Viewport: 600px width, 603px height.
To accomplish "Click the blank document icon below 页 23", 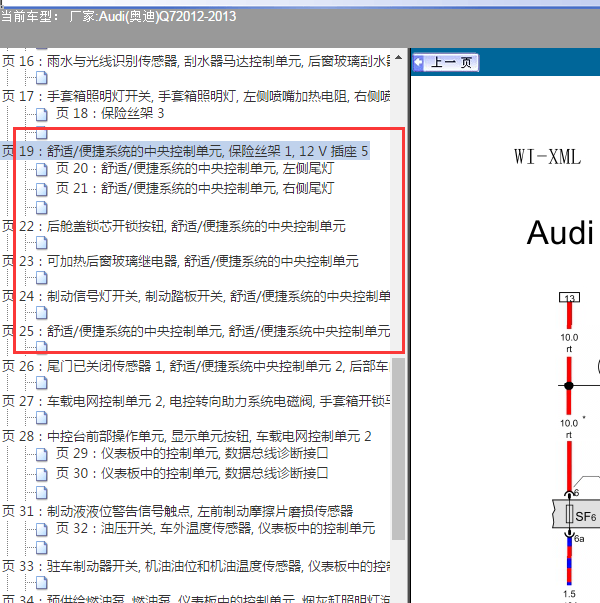I will 42,278.
